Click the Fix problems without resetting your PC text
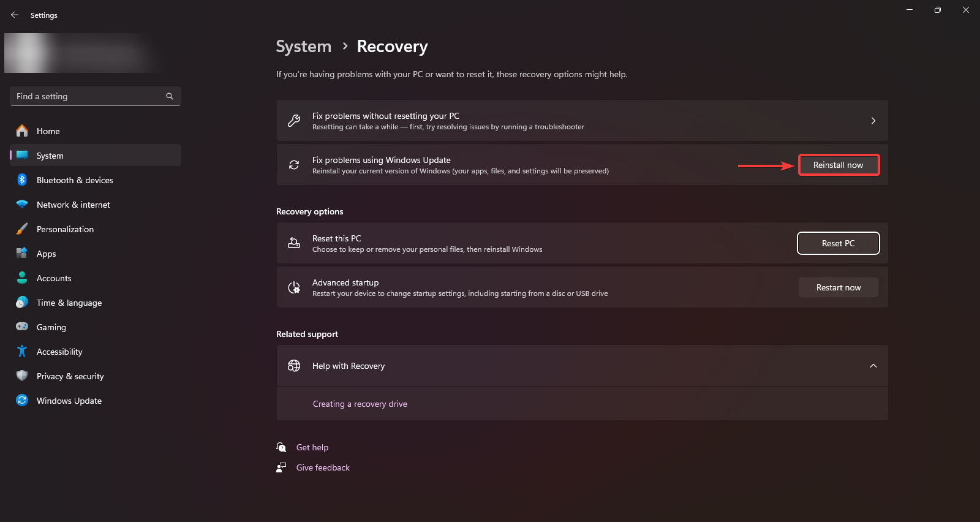The height and width of the screenshot is (522, 980). (x=386, y=116)
